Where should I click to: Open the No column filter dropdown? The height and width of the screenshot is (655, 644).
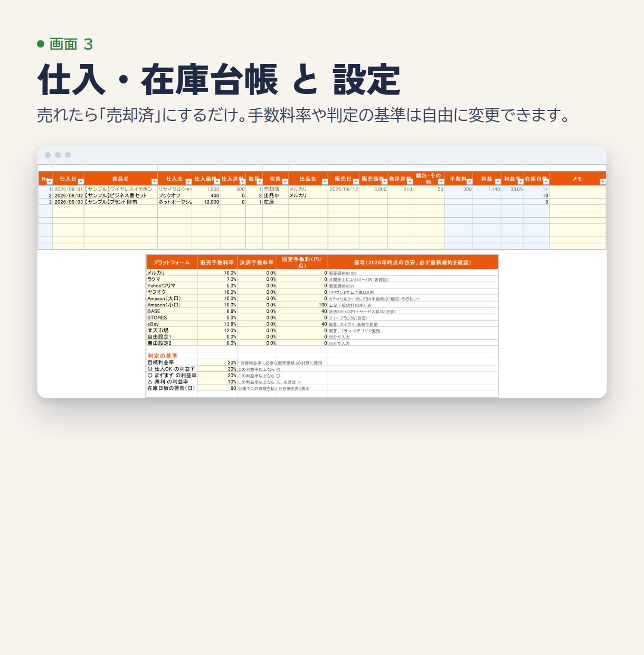click(50, 182)
